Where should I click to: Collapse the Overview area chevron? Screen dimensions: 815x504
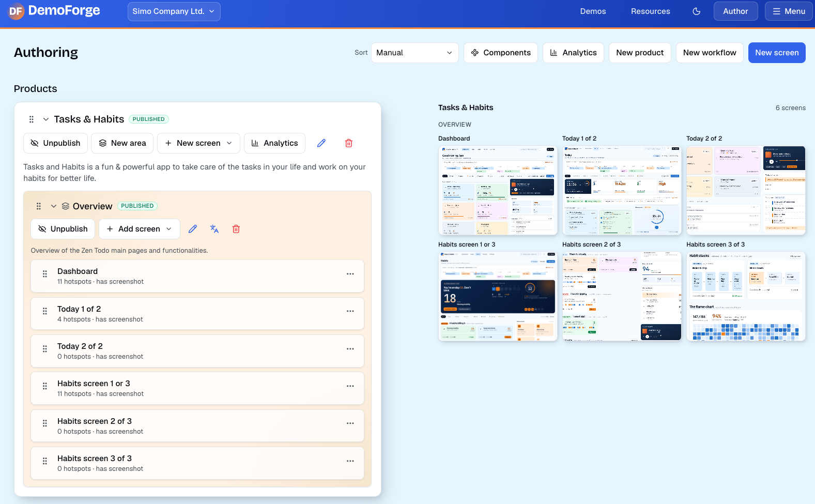54,206
